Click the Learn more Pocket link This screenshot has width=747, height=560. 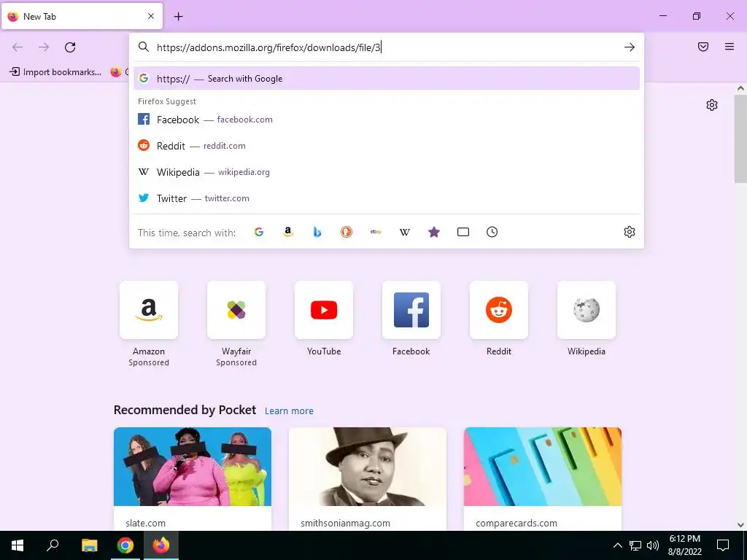[289, 411]
